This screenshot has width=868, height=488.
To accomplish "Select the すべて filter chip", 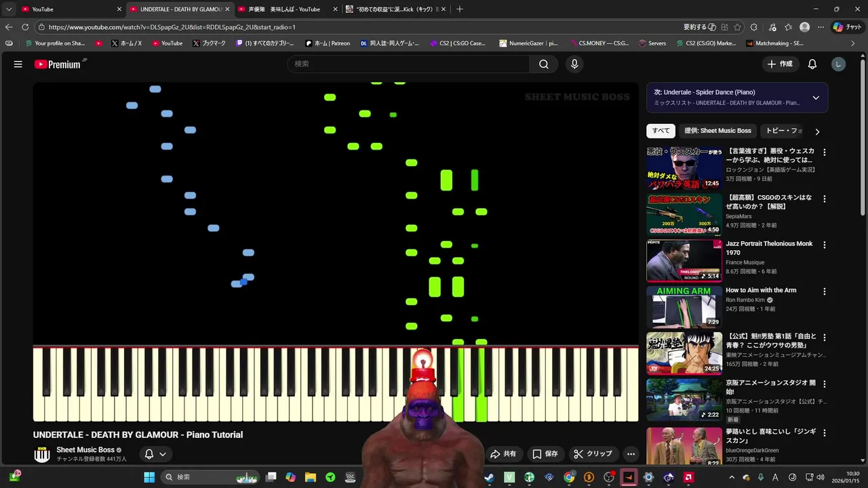I will (x=661, y=131).
